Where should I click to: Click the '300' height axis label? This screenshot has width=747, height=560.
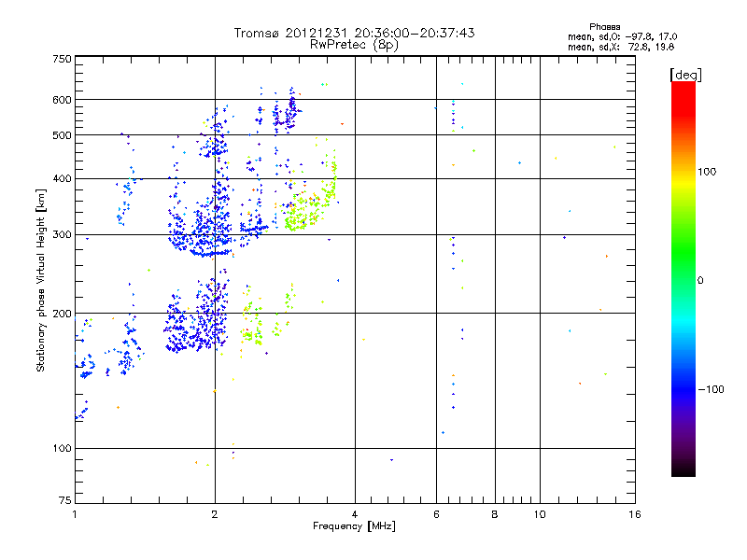tap(63, 235)
